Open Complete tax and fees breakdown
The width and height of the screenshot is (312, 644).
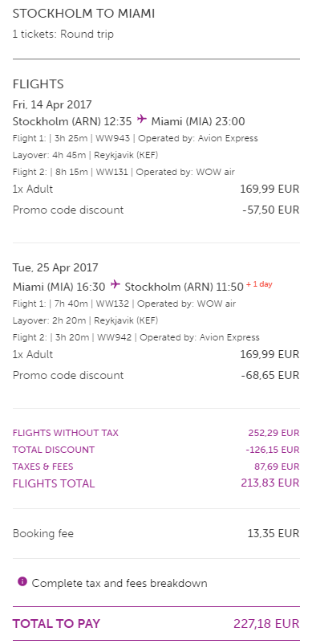120,583
